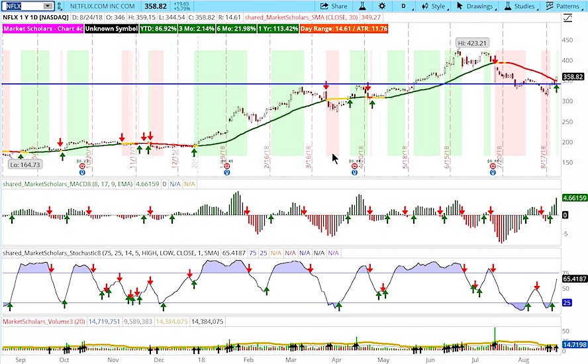Click the shared_MarketScholars_SMA study label
The image size is (588, 364).
301,18
